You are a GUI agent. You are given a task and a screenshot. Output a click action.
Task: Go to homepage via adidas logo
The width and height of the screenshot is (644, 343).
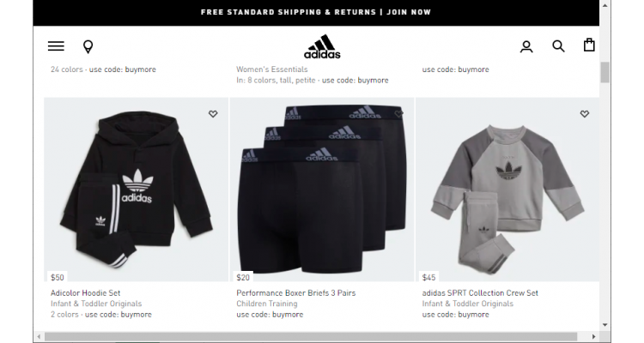(x=322, y=46)
